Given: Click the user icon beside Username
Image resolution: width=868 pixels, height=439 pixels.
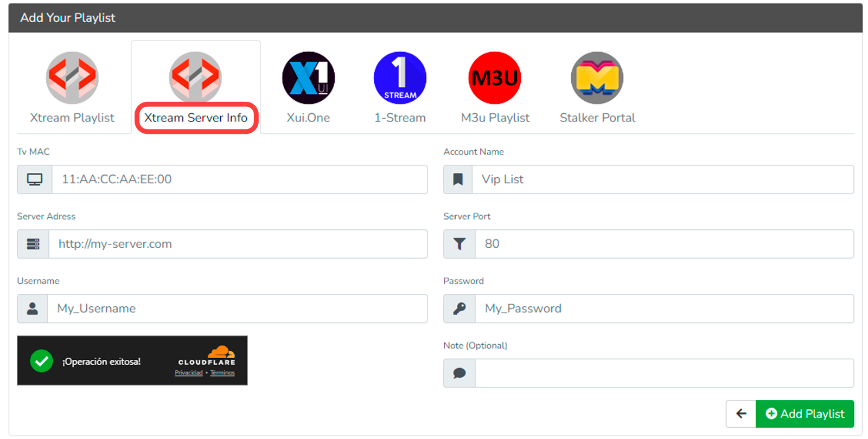Looking at the screenshot, I should [33, 308].
